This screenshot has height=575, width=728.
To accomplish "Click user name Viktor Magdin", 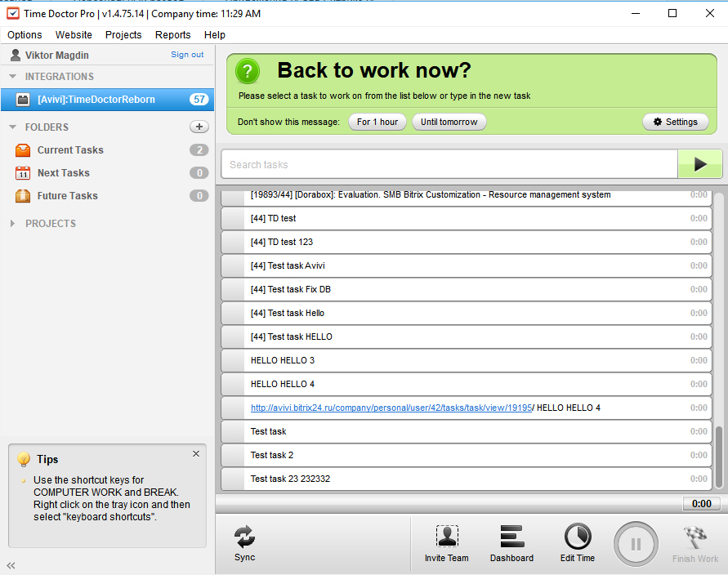I will [56, 56].
